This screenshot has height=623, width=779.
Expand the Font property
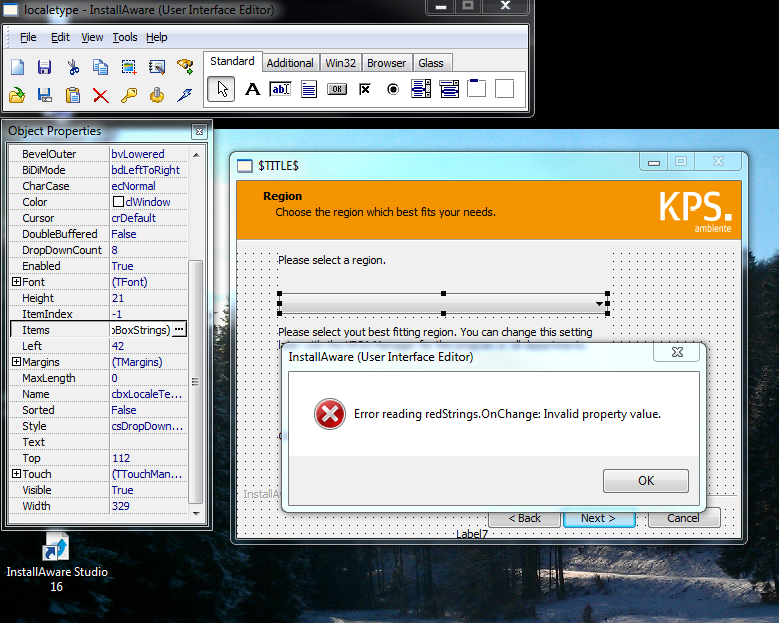tap(16, 282)
